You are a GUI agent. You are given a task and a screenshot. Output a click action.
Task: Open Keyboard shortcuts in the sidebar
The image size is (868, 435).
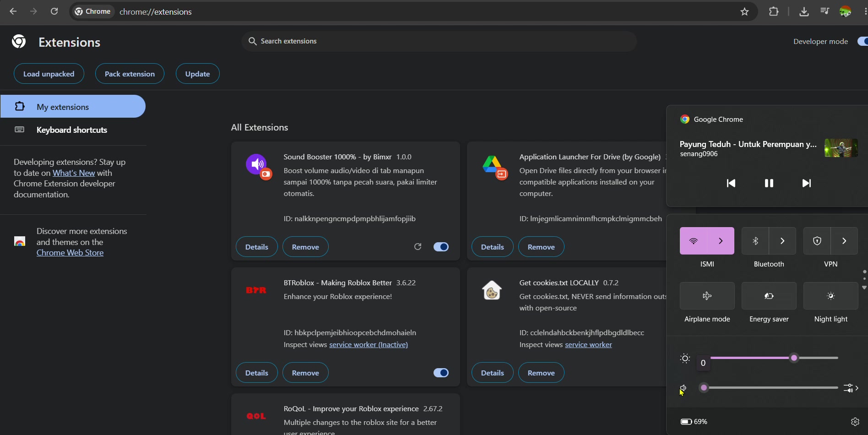point(73,130)
